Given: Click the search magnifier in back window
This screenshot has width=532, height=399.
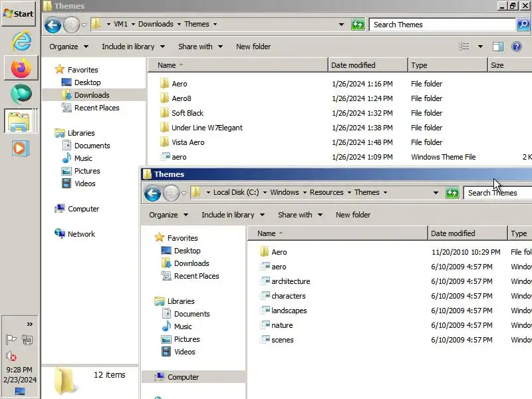Looking at the screenshot, I should [523, 25].
